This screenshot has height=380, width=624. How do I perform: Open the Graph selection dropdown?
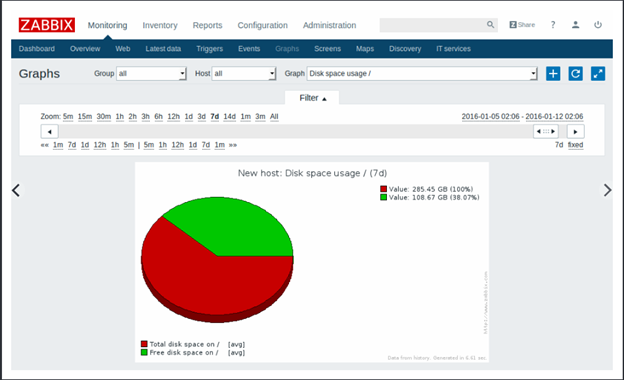coord(422,74)
